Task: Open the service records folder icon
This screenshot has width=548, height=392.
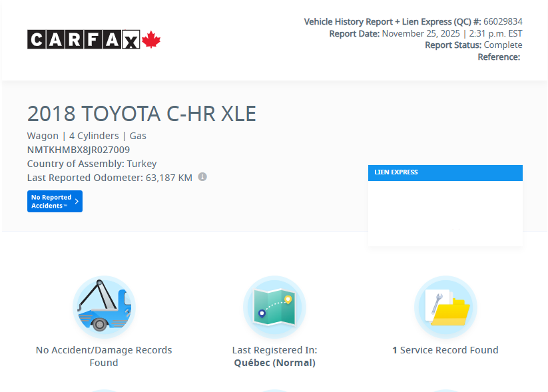Action: pos(445,307)
